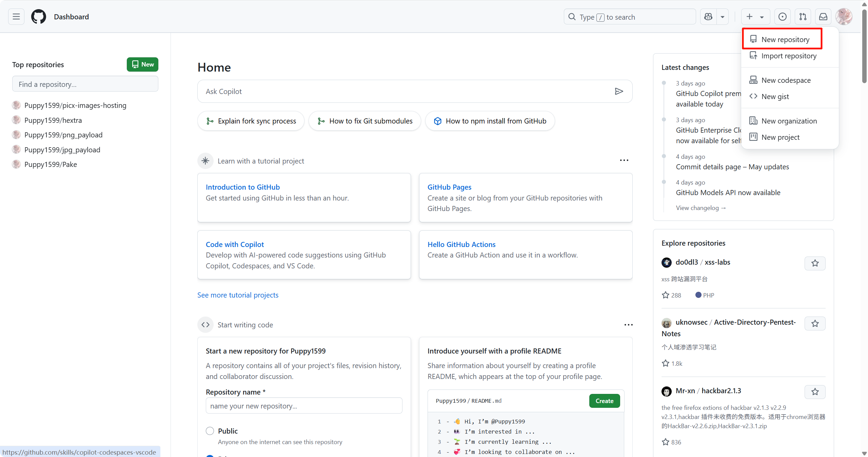
Task: Choose How to npm install from GitHub
Action: point(490,121)
